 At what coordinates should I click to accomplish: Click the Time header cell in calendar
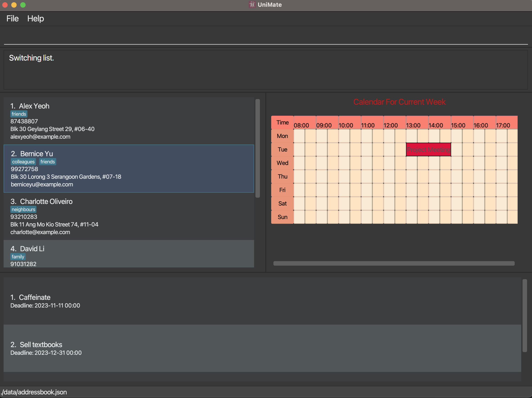pos(282,122)
